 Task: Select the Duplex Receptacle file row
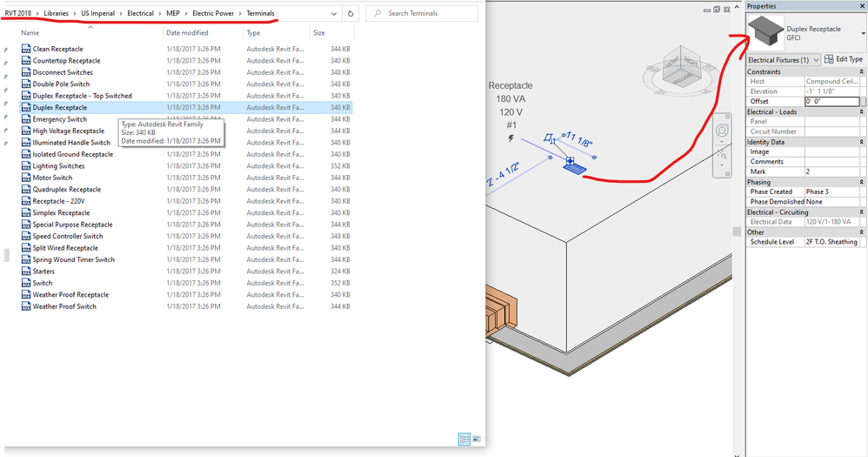(186, 107)
